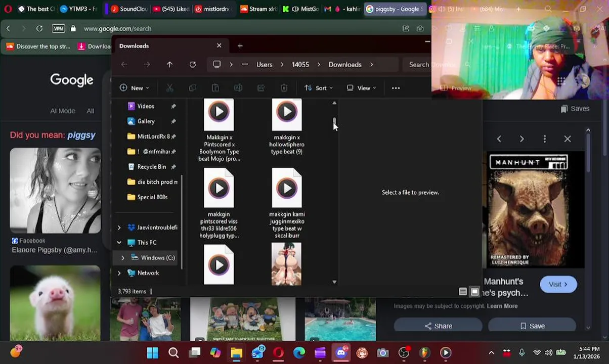
Task: Switch to 'The best C' browser tab
Action: [x=36, y=9]
